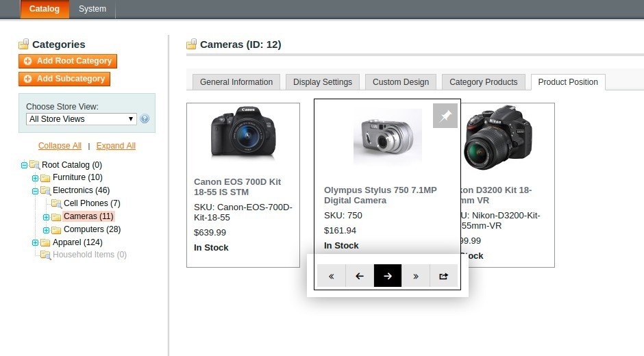This screenshot has width=644, height=356.
Task: Pin the Olympus Stylus 750 product
Action: [x=445, y=116]
